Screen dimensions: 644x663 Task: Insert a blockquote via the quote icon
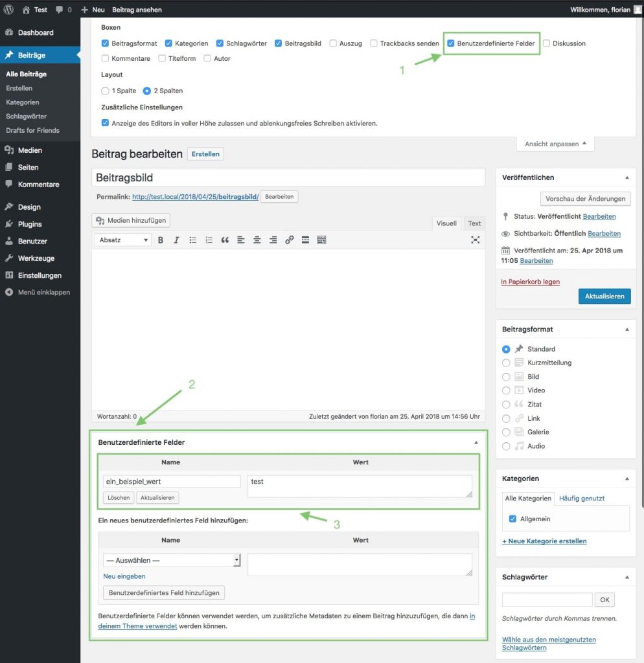coord(225,240)
